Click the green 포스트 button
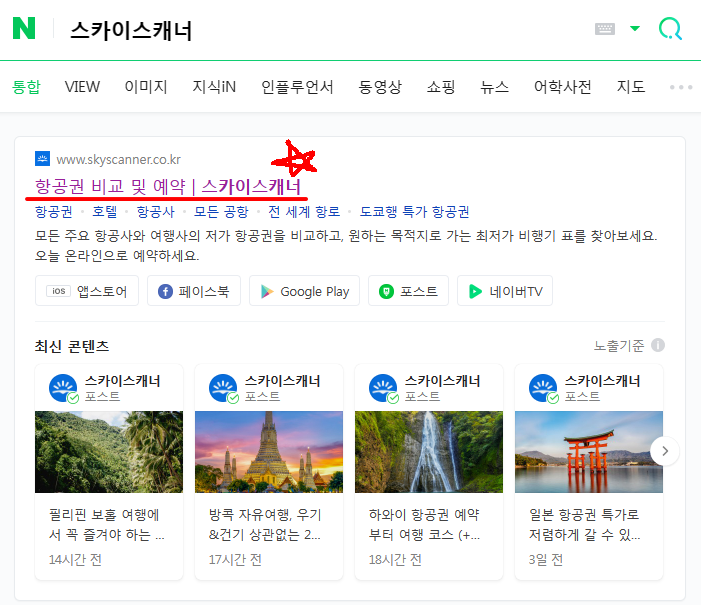This screenshot has height=605, width=701. [x=408, y=291]
